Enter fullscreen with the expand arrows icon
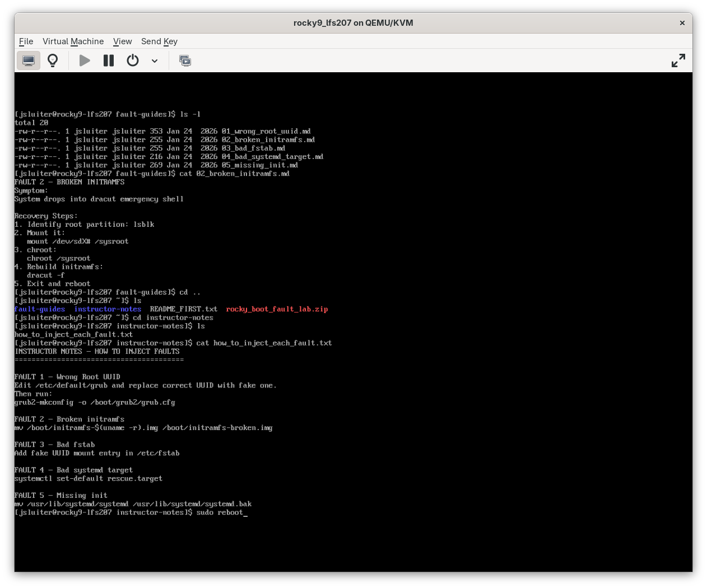Viewport: 707px width, 588px height. 678,60
